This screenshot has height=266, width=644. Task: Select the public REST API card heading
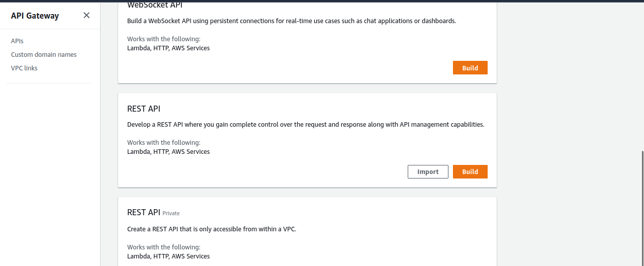(144, 109)
